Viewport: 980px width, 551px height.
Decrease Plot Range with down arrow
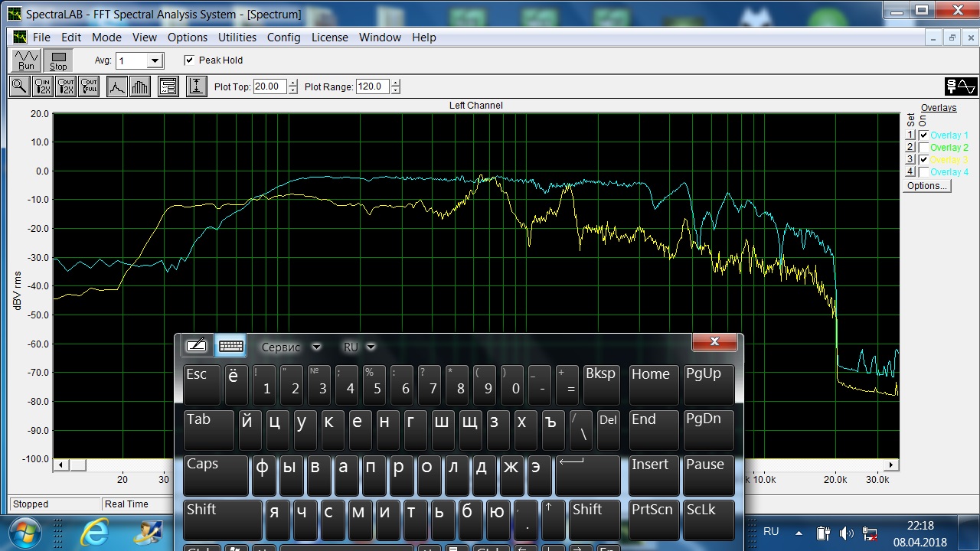(395, 90)
